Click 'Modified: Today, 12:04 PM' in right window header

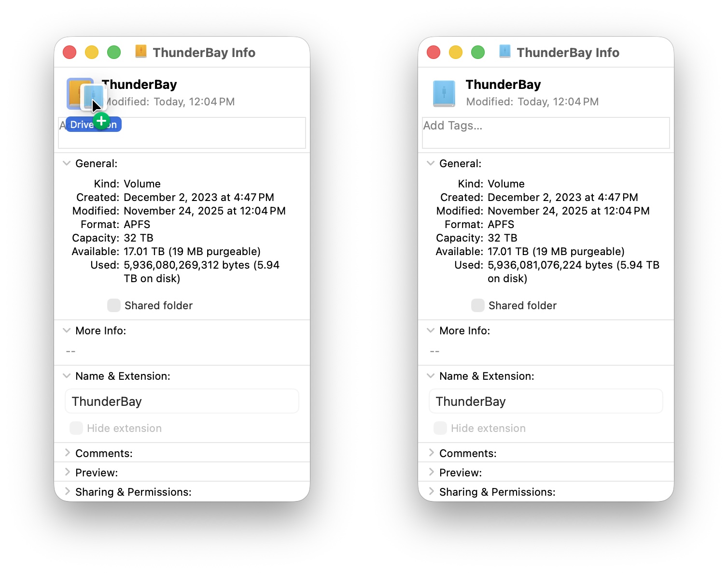pos(532,101)
